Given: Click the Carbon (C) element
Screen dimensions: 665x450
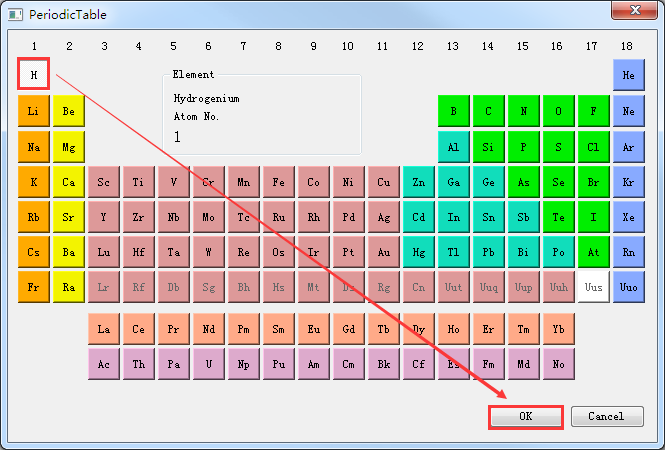Looking at the screenshot, I should click(x=489, y=111).
